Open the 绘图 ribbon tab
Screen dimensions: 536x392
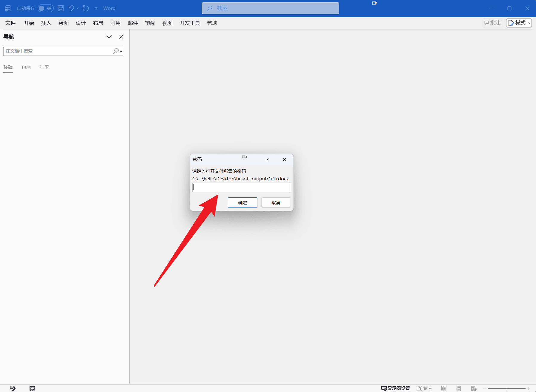pos(64,23)
